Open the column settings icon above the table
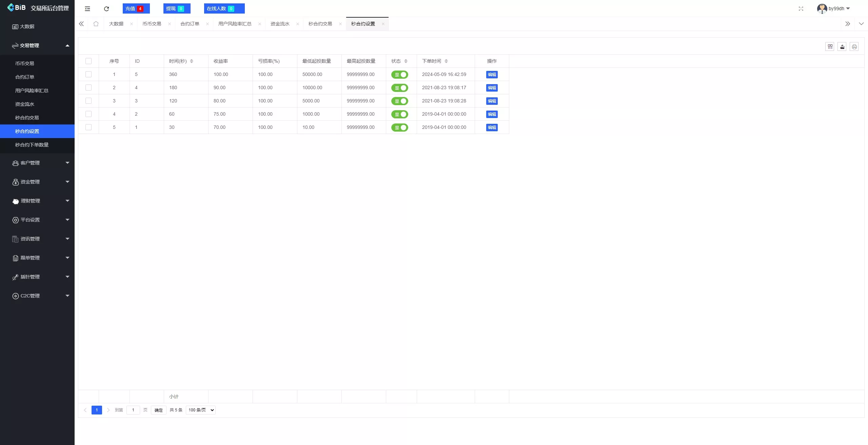868x445 pixels. pos(830,46)
